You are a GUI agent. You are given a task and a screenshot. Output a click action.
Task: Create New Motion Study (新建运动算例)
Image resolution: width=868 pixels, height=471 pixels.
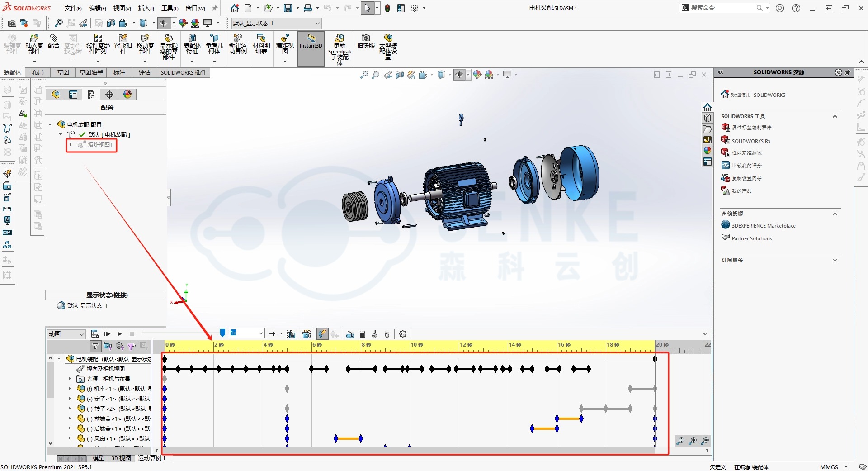238,44
